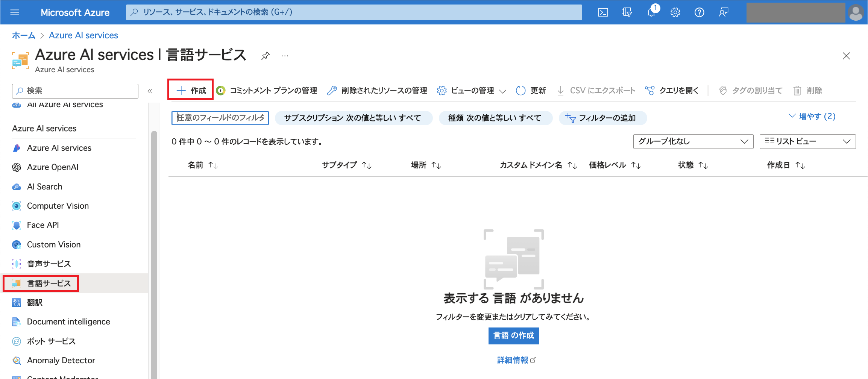868x379 pixels.
Task: Click フィルターの追加
Action: (x=602, y=118)
